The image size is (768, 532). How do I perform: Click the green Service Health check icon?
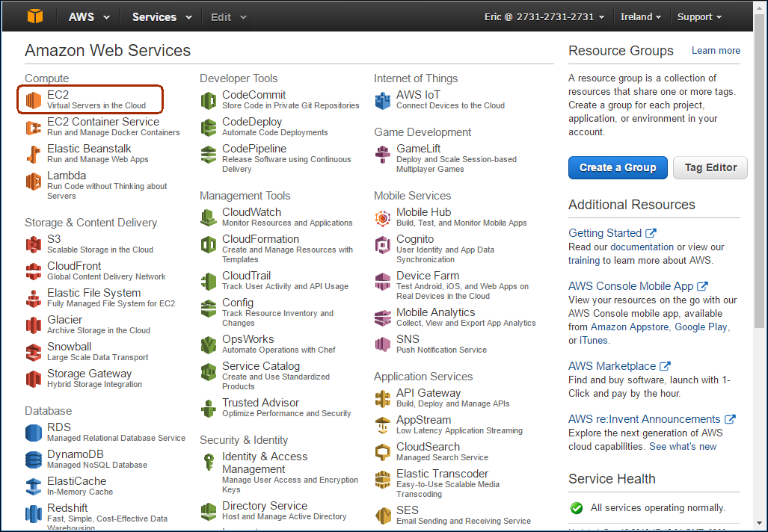click(x=577, y=508)
